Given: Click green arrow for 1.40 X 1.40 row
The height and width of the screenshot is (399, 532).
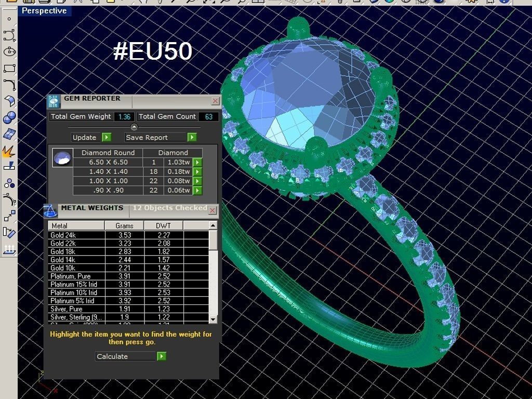Looking at the screenshot, I should point(197,171).
